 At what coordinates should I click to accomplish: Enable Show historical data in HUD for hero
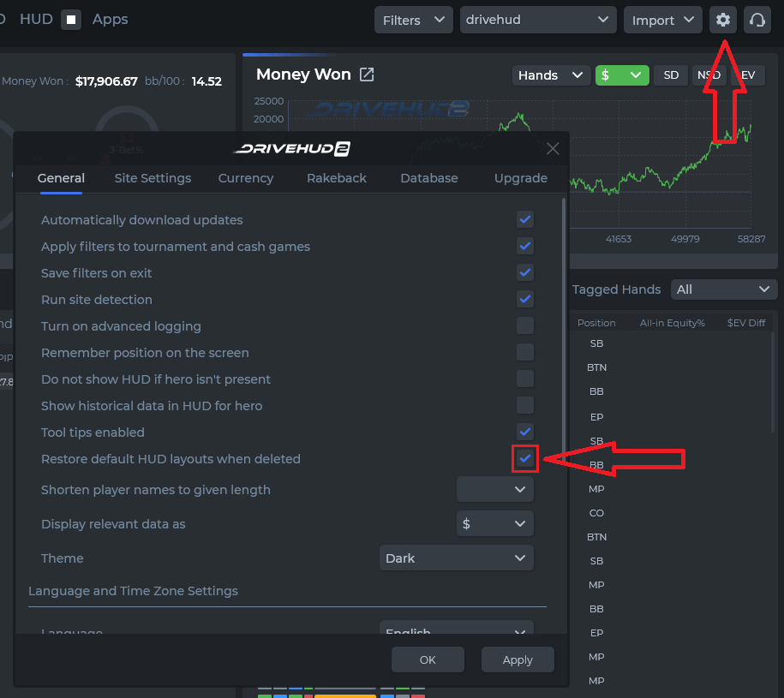pyautogui.click(x=525, y=405)
